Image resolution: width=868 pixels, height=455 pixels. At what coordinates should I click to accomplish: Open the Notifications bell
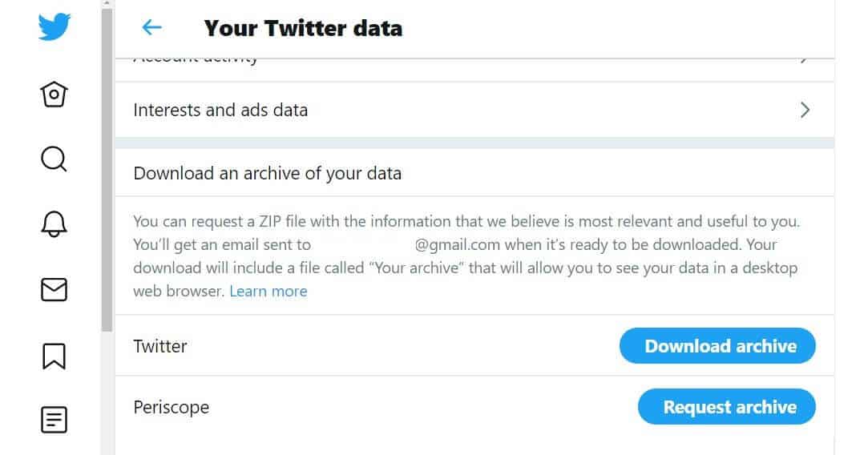pos(54,224)
